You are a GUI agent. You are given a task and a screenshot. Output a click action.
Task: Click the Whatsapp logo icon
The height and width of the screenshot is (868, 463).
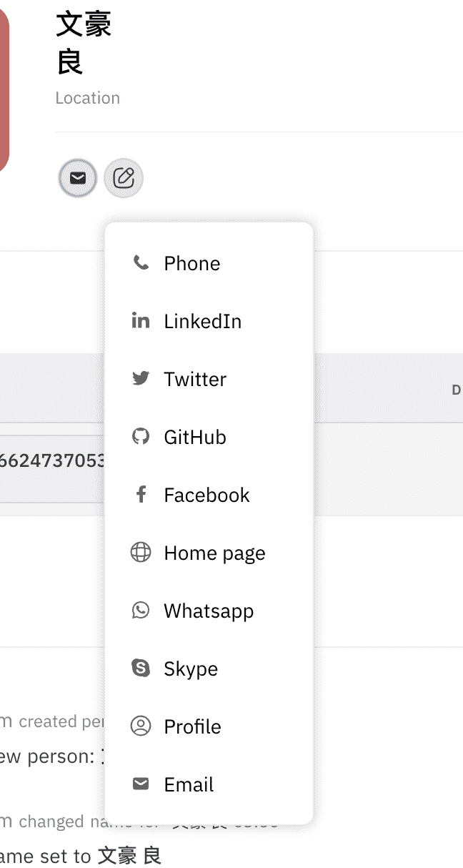point(141,611)
